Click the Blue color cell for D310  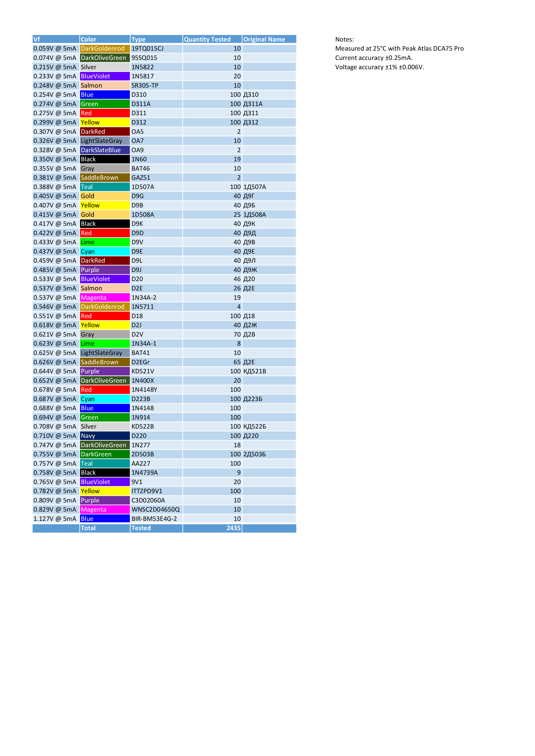(x=105, y=94)
